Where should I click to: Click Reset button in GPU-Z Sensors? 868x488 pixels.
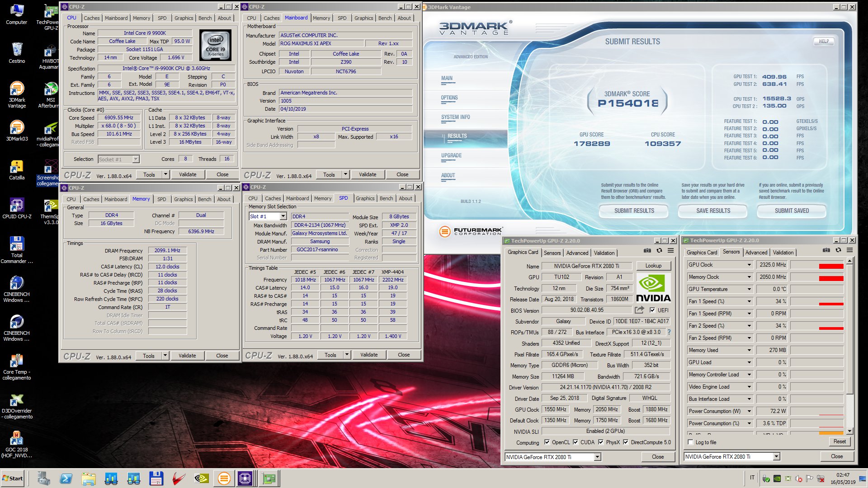tap(840, 441)
